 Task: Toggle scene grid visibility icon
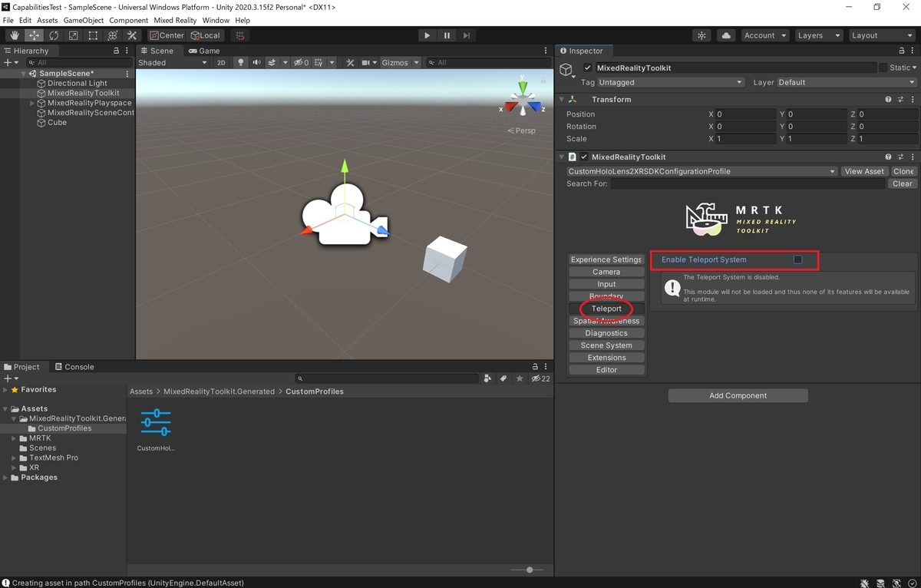tap(319, 63)
